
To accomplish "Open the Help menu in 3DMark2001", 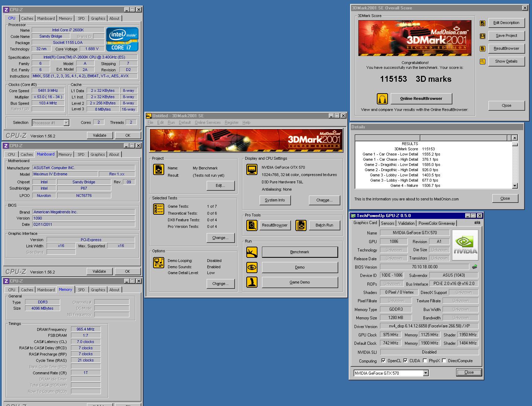I will 246,122.
